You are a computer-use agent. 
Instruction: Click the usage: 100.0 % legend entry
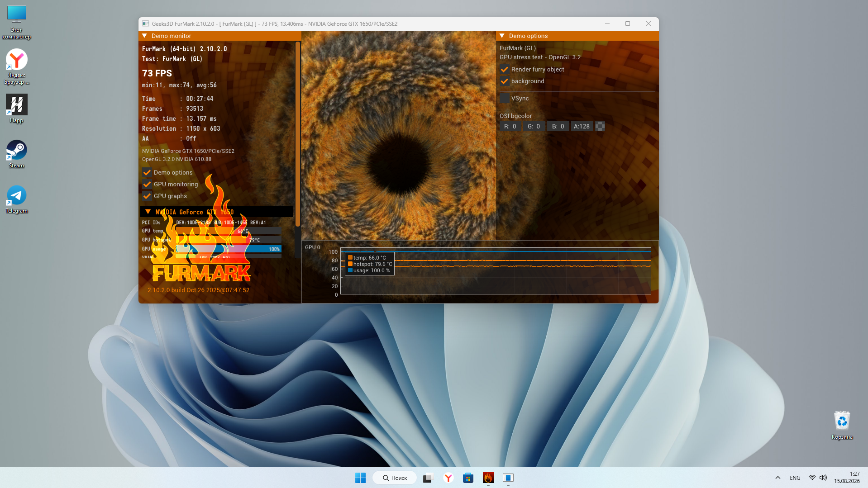coord(369,270)
